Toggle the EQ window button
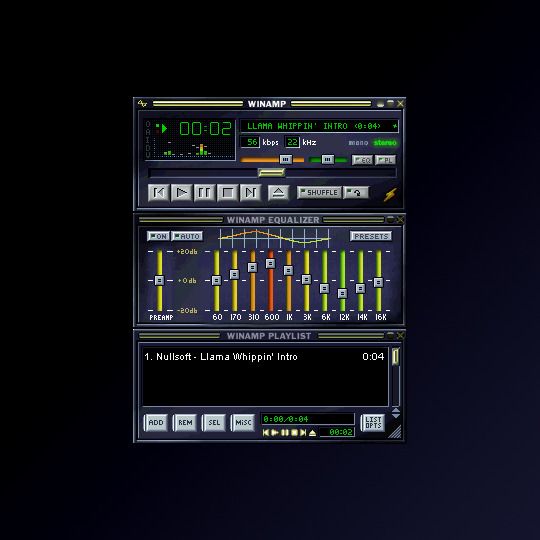 coord(362,160)
